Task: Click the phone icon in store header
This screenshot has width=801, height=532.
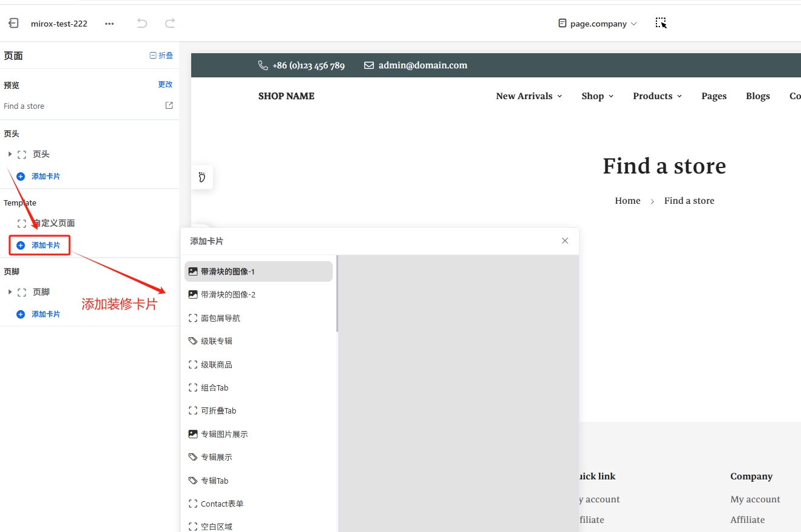Action: click(263, 65)
